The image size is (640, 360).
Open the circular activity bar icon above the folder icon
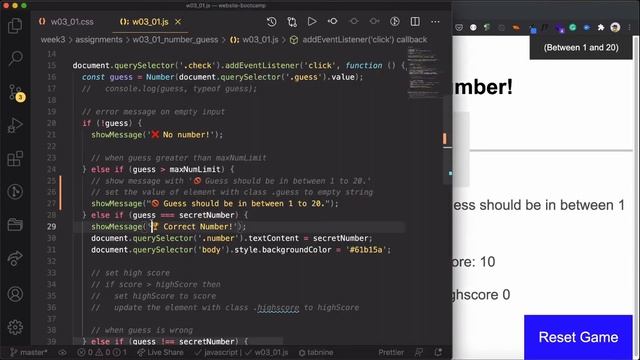(15, 191)
